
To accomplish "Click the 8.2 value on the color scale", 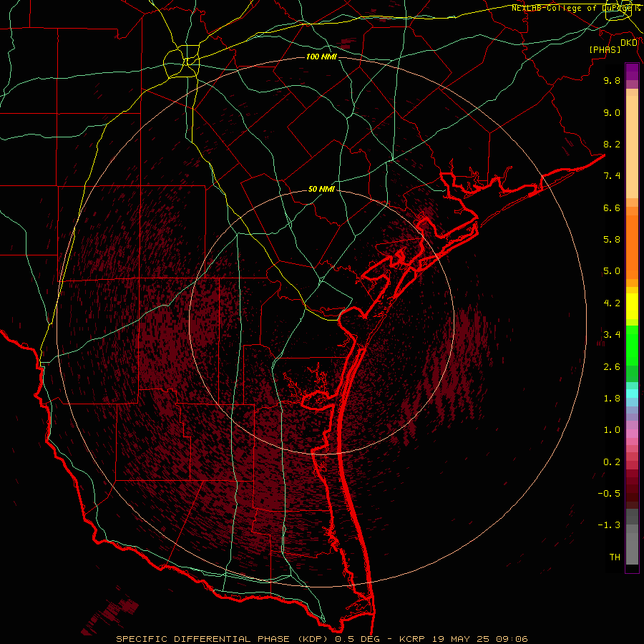I will click(x=612, y=144).
